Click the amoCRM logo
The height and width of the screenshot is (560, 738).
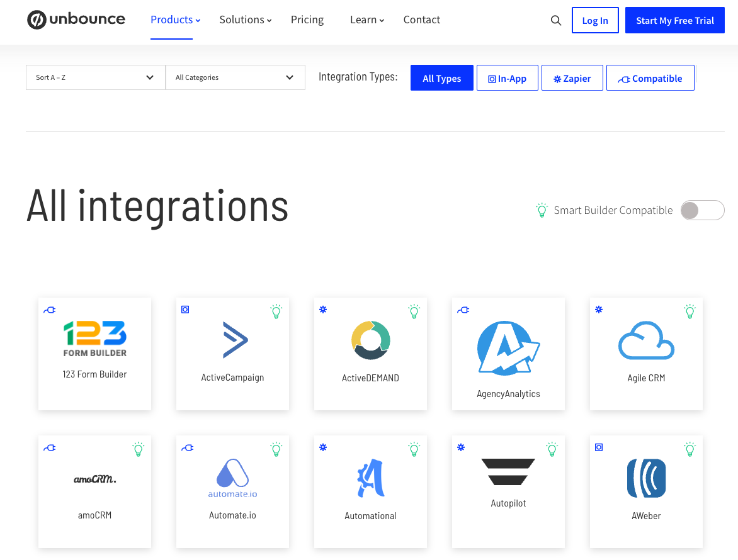point(95,479)
